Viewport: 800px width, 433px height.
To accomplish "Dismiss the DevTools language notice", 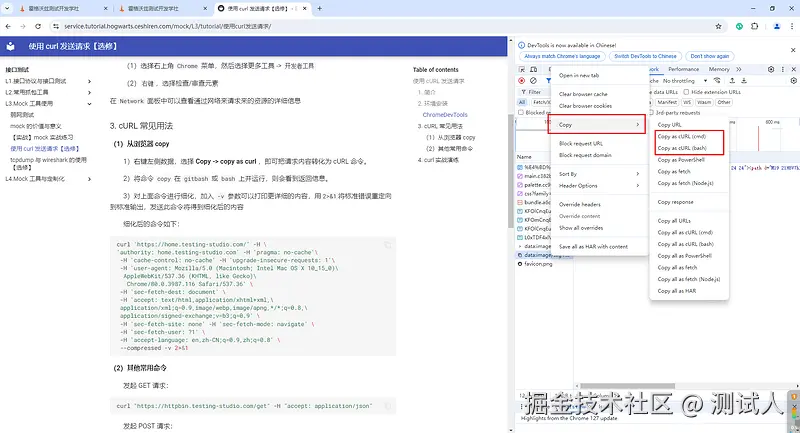I will [793, 50].
